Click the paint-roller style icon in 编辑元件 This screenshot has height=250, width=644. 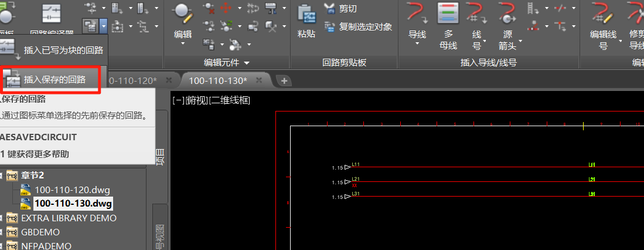pos(270,8)
